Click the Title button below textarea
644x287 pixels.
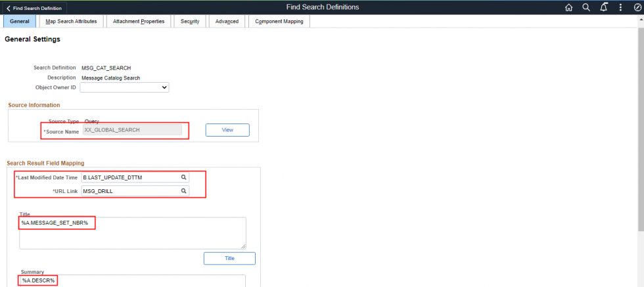point(229,258)
